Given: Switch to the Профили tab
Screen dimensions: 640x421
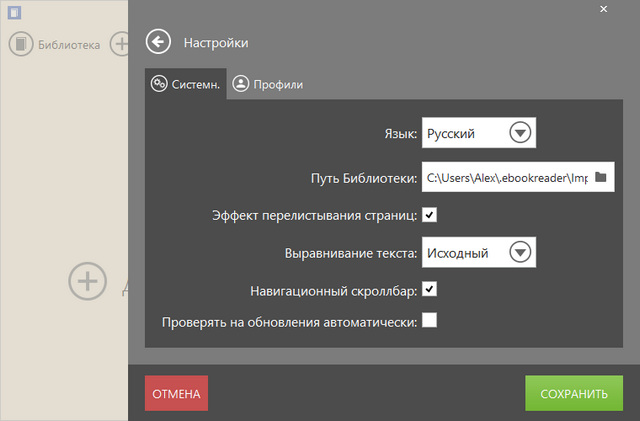Looking at the screenshot, I should point(268,84).
